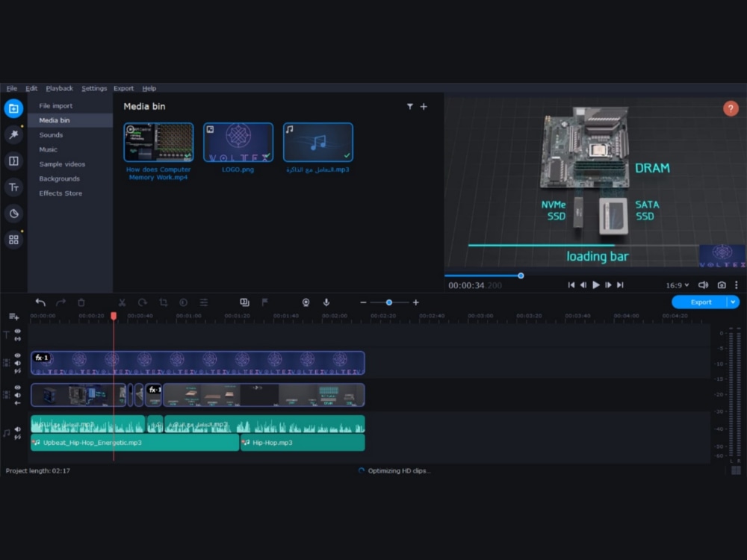This screenshot has height=560, width=747.
Task: Open Clip properties sliders icon
Action: (204, 302)
